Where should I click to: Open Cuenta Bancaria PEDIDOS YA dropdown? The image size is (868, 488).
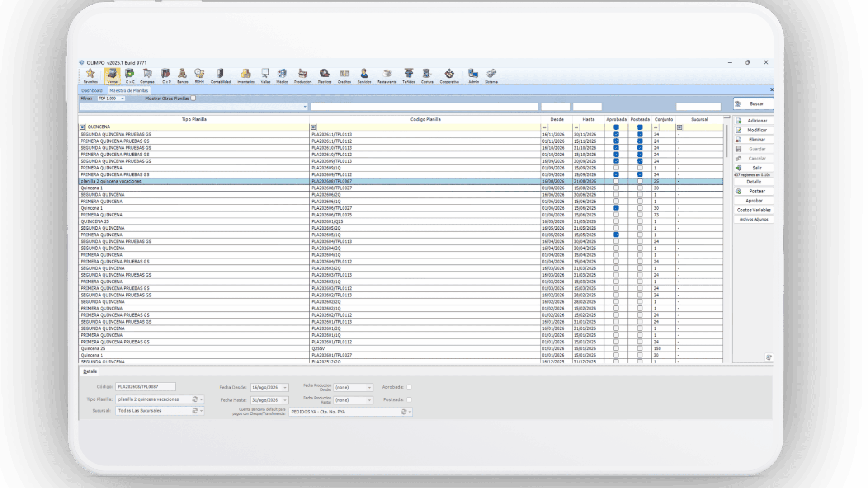(x=410, y=412)
